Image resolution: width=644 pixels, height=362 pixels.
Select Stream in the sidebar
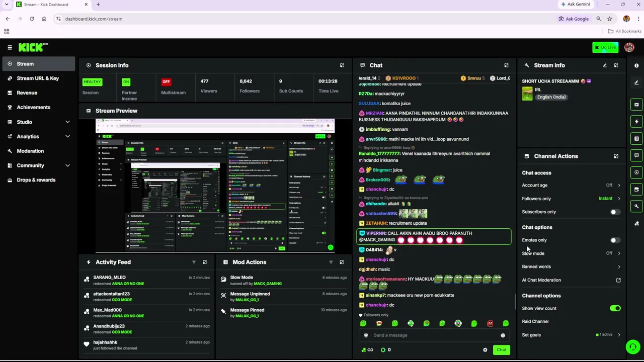point(38,64)
